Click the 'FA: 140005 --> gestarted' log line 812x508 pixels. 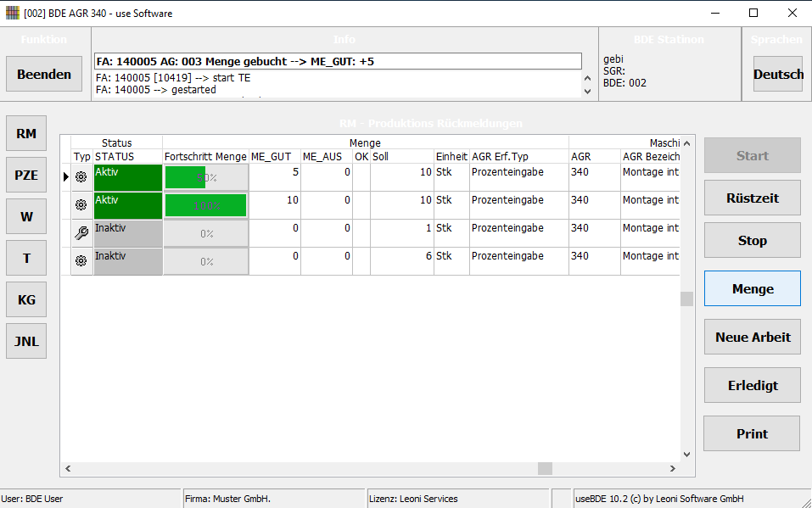[x=156, y=90]
